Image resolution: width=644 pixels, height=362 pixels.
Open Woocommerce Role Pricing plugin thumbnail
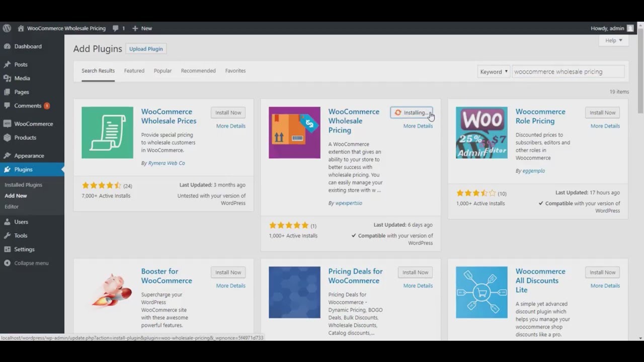[481, 132]
